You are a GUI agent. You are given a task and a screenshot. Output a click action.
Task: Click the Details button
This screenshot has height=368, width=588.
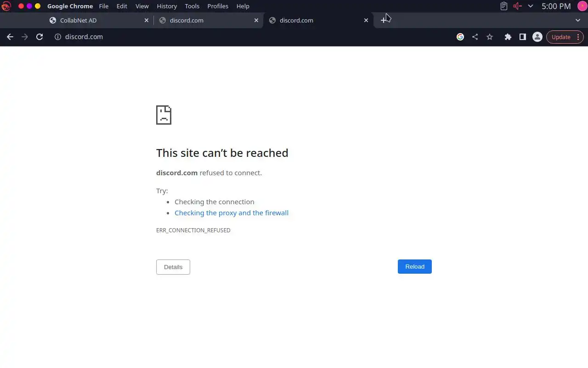tap(173, 267)
